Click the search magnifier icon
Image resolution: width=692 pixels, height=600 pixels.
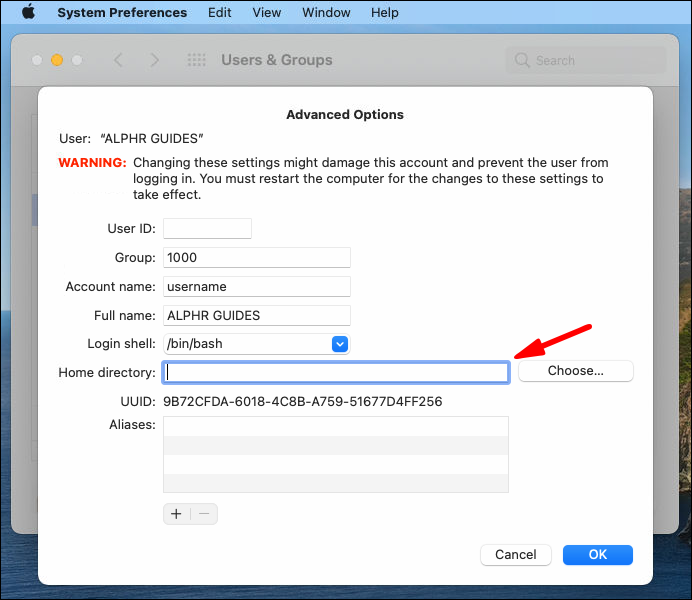pos(522,60)
